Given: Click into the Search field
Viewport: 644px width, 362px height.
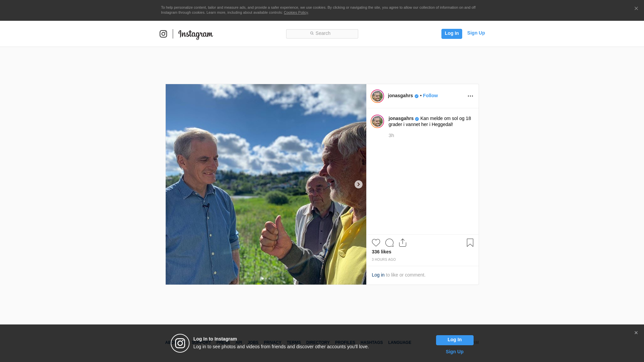Looking at the screenshot, I should click(x=322, y=34).
